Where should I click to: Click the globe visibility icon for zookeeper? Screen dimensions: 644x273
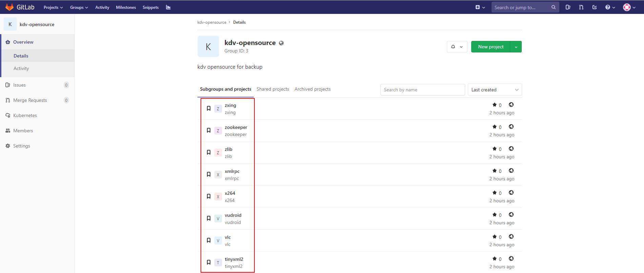click(x=511, y=127)
